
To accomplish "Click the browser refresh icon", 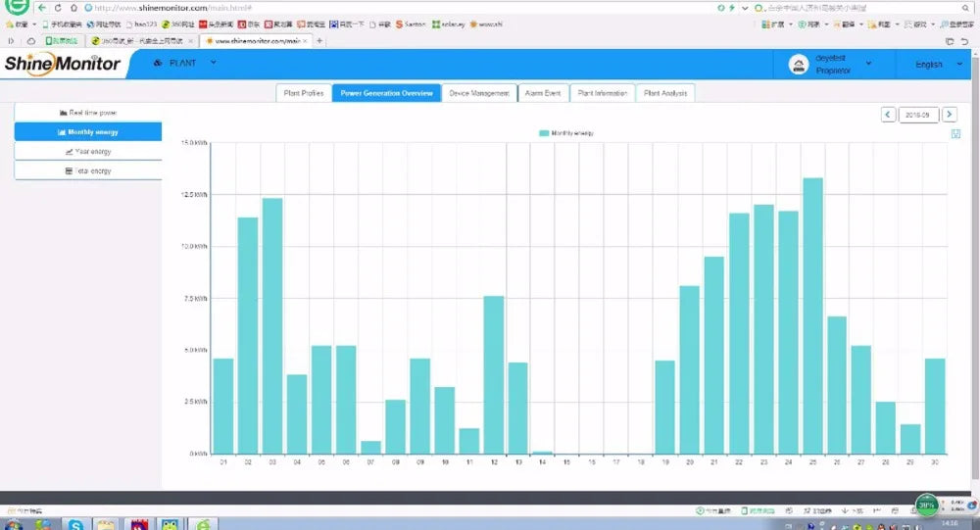I will (x=58, y=8).
